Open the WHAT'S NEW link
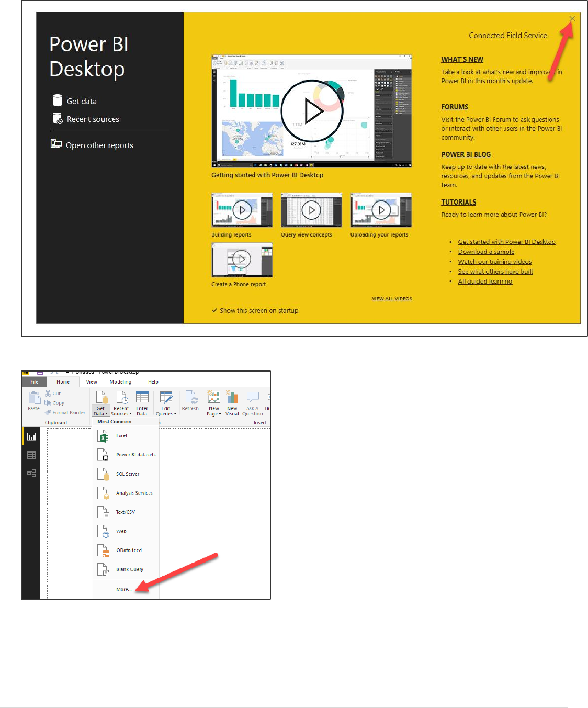The image size is (588, 708). pyautogui.click(x=462, y=59)
